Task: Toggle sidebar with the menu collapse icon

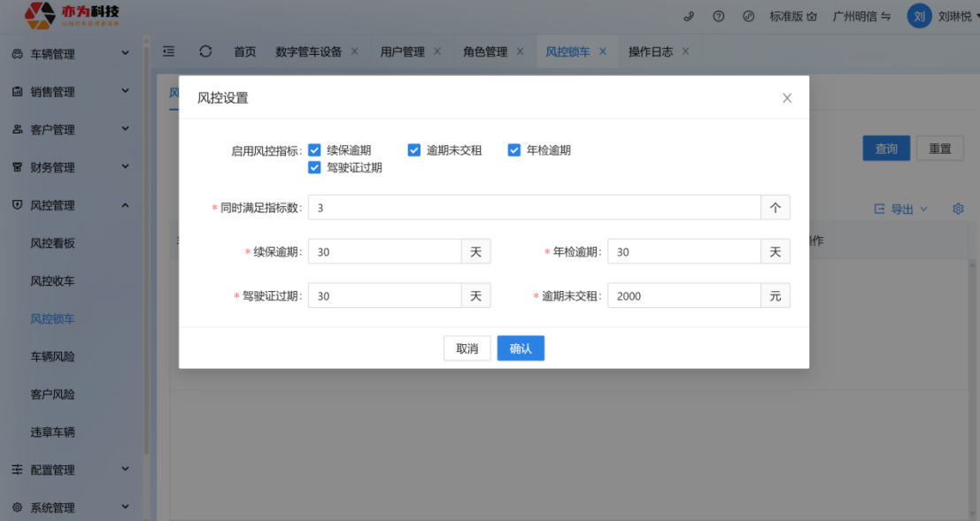Action: coord(169,51)
